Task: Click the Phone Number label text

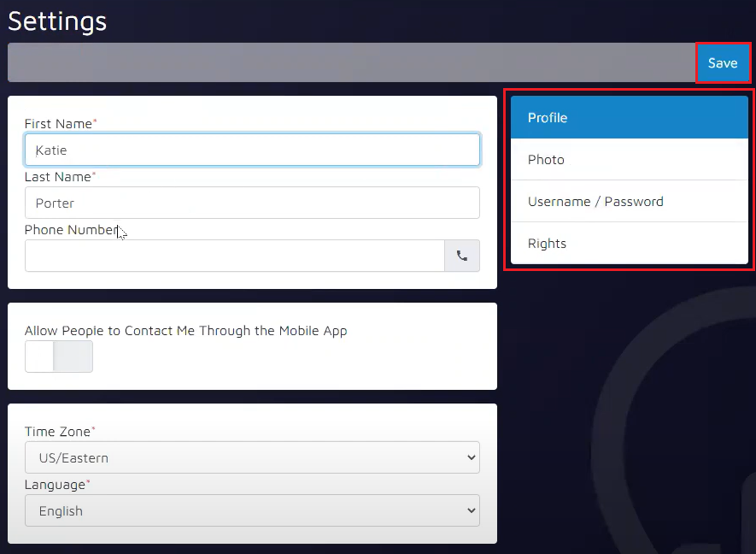Action: [70, 230]
